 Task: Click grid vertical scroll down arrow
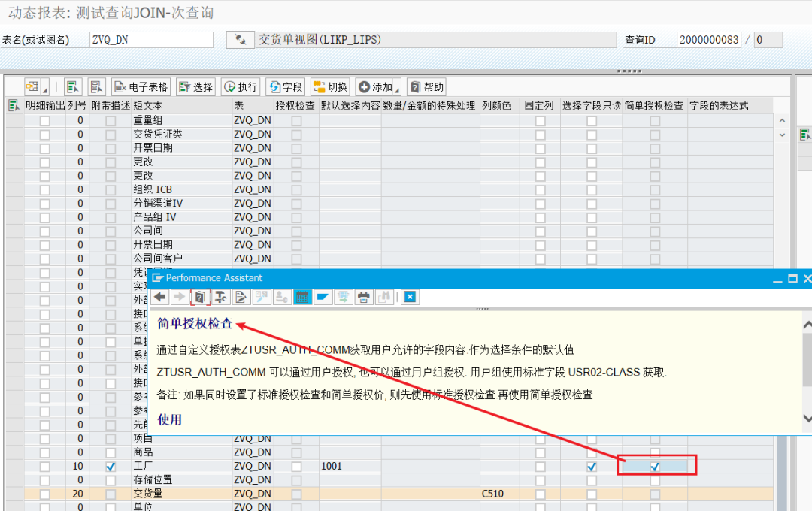[x=782, y=135]
